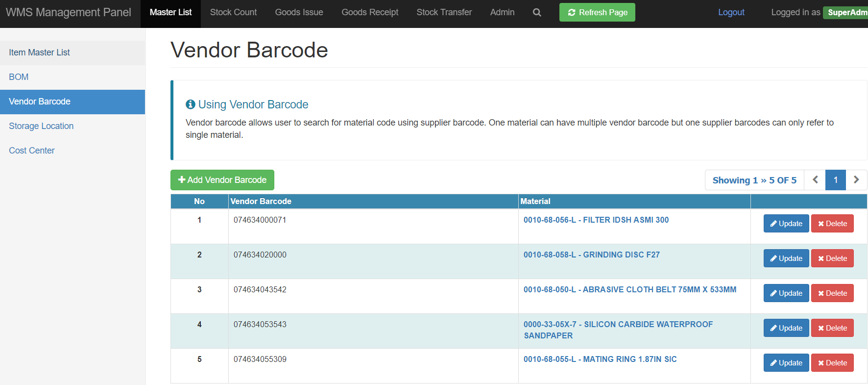Click the search magnifier icon in navbar
The width and height of the screenshot is (868, 385).
coord(537,13)
